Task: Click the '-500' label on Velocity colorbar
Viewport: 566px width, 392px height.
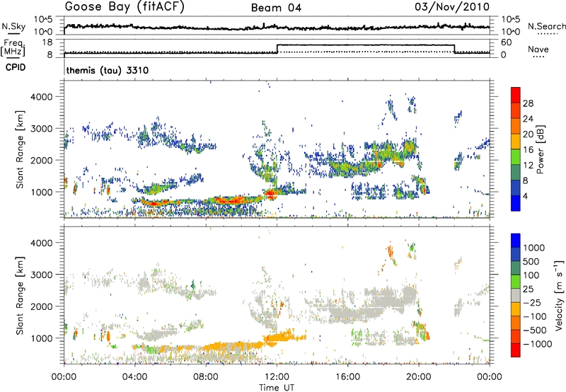Action: tap(535, 330)
